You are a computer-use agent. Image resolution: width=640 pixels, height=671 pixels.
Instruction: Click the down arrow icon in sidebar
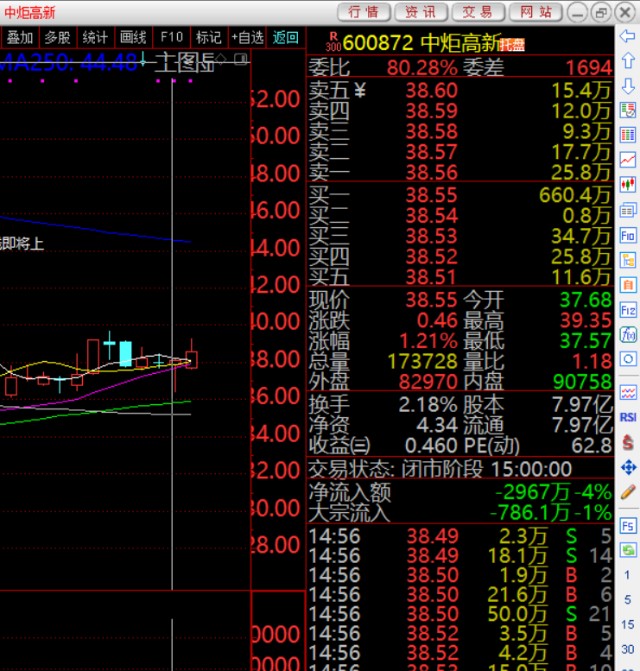point(628,86)
